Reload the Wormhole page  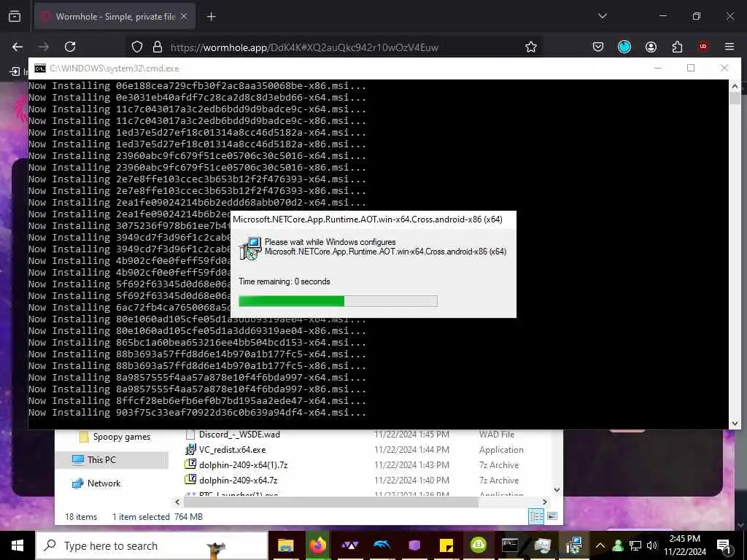[x=70, y=47]
